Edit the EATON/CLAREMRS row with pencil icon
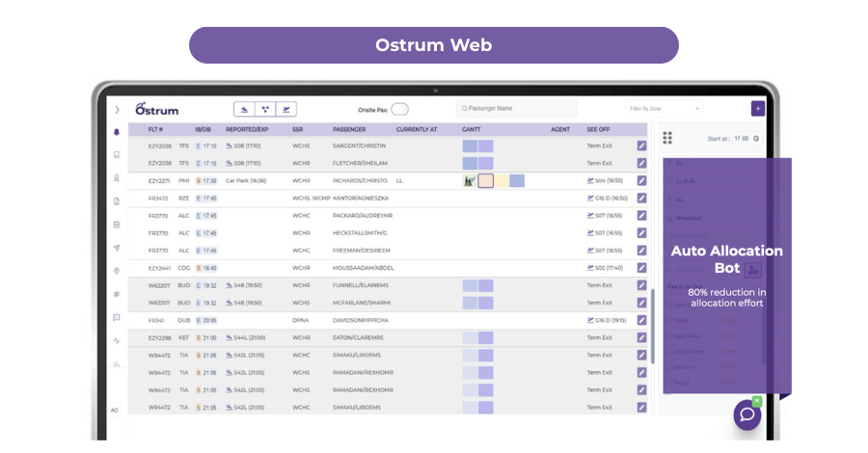The height and width of the screenshot is (453, 868). (x=641, y=337)
